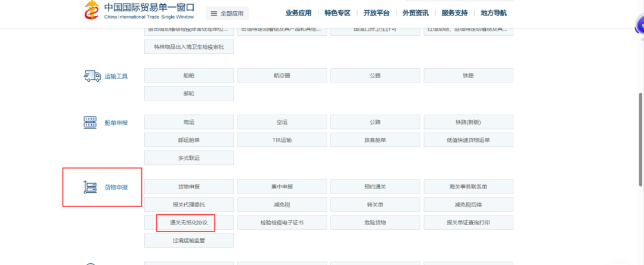
Task: Click the 运输工具 truck icon
Action: pyautogui.click(x=91, y=76)
